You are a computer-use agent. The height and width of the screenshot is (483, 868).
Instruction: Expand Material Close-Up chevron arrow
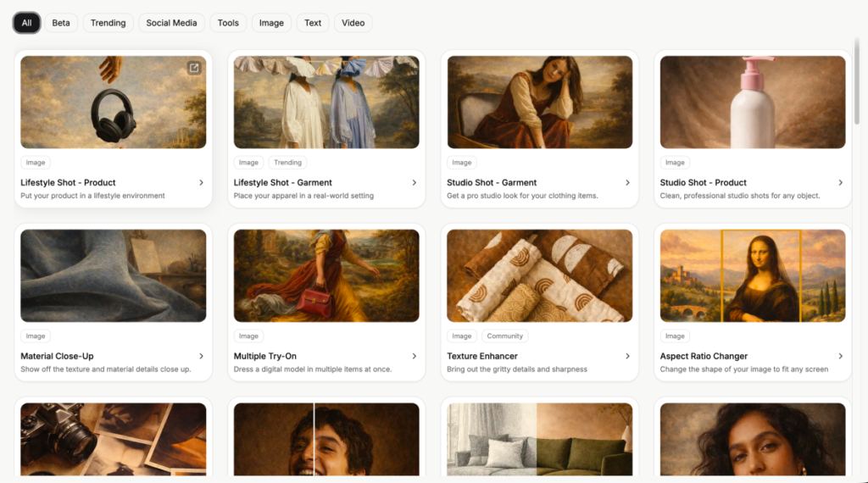pyautogui.click(x=201, y=356)
